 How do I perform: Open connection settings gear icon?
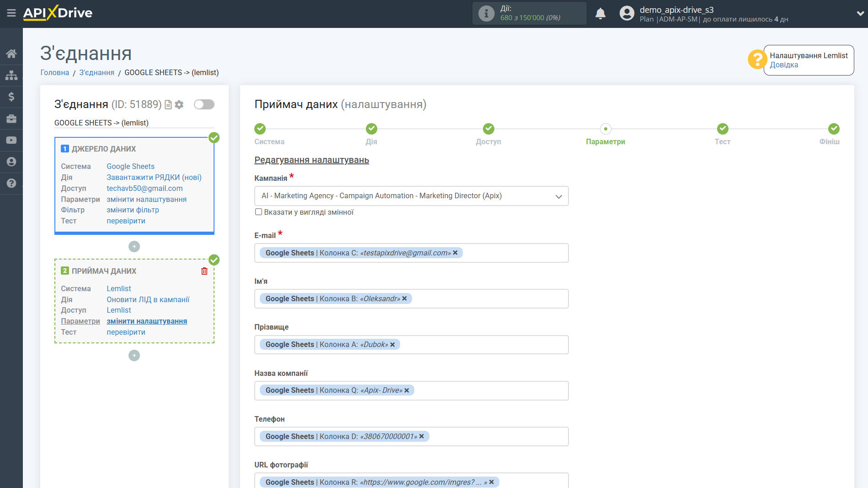[179, 105]
